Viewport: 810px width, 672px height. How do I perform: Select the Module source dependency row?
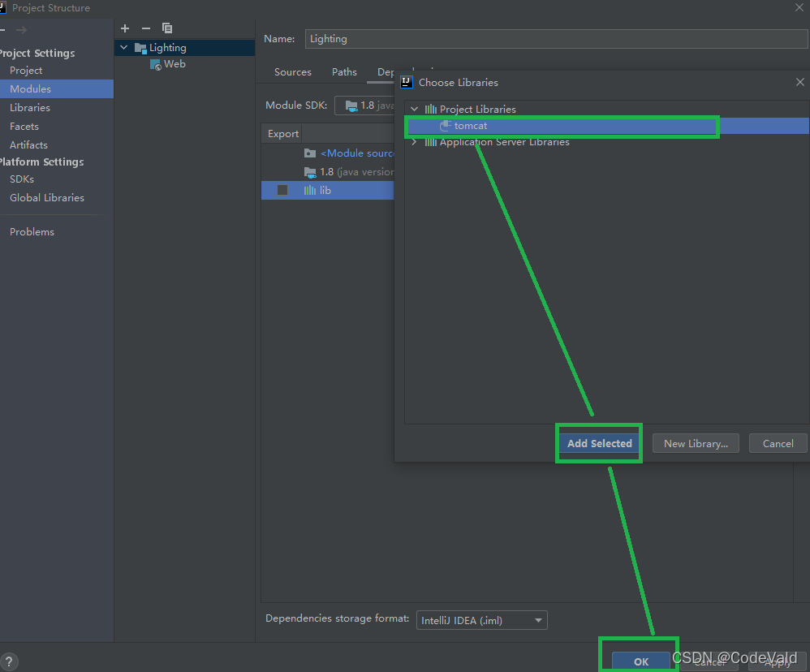click(x=328, y=153)
